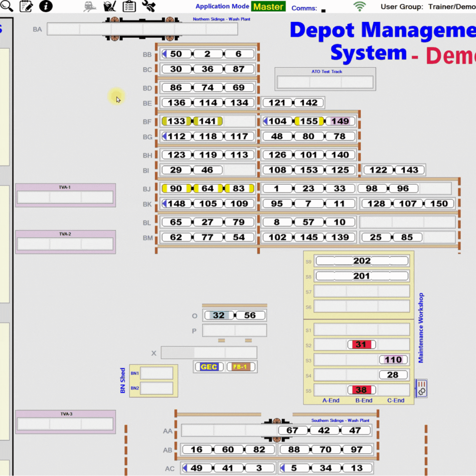Select train 122 on track BI
Viewport: 476px width, 476px height.
pyautogui.click(x=378, y=170)
